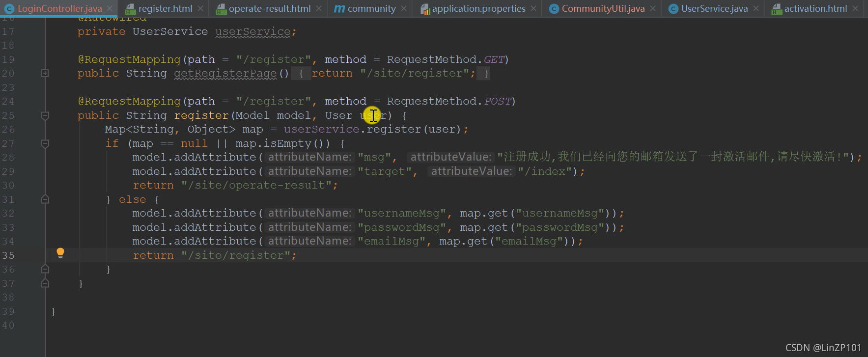Screen dimensions: 868x357
Task: Close the LoginController.java tab
Action: pos(110,9)
